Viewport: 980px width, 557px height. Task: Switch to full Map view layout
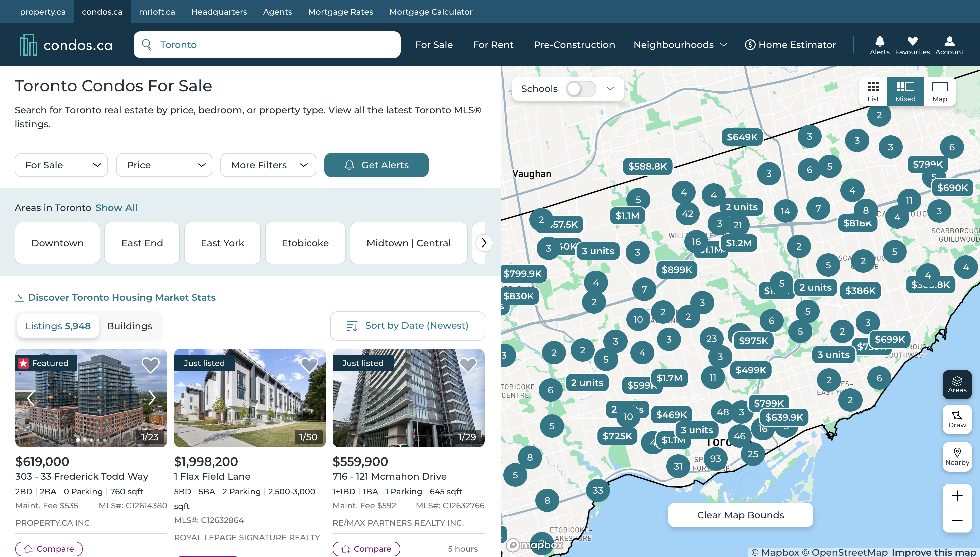pyautogui.click(x=940, y=91)
